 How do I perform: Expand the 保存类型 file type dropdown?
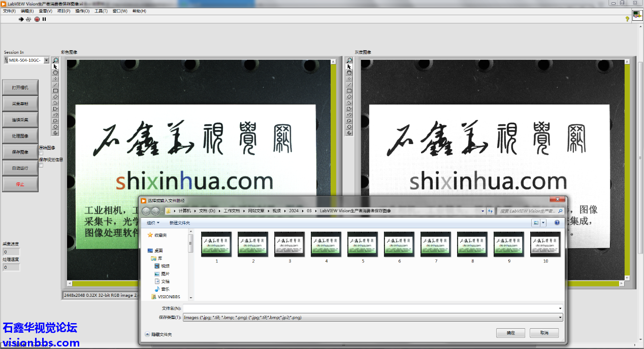[560, 318]
